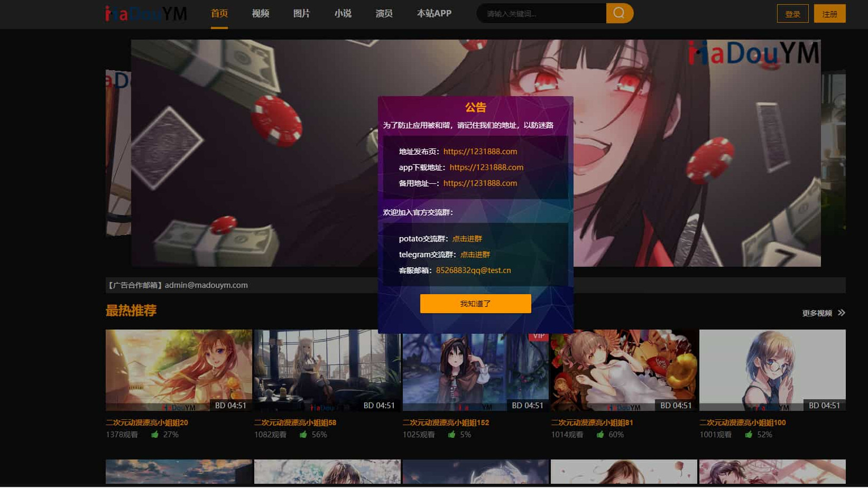Open the 地址发布页 link https://1231888.com
The image size is (868, 488).
point(480,152)
